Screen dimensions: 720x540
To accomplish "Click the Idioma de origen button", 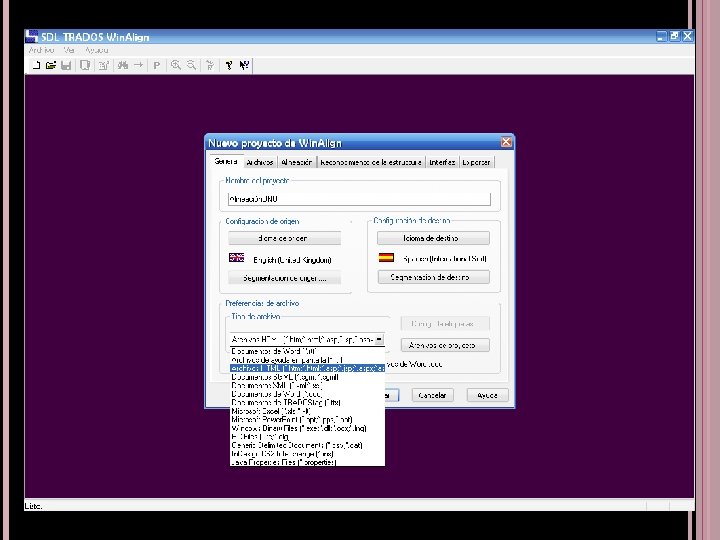I will pyautogui.click(x=284, y=238).
